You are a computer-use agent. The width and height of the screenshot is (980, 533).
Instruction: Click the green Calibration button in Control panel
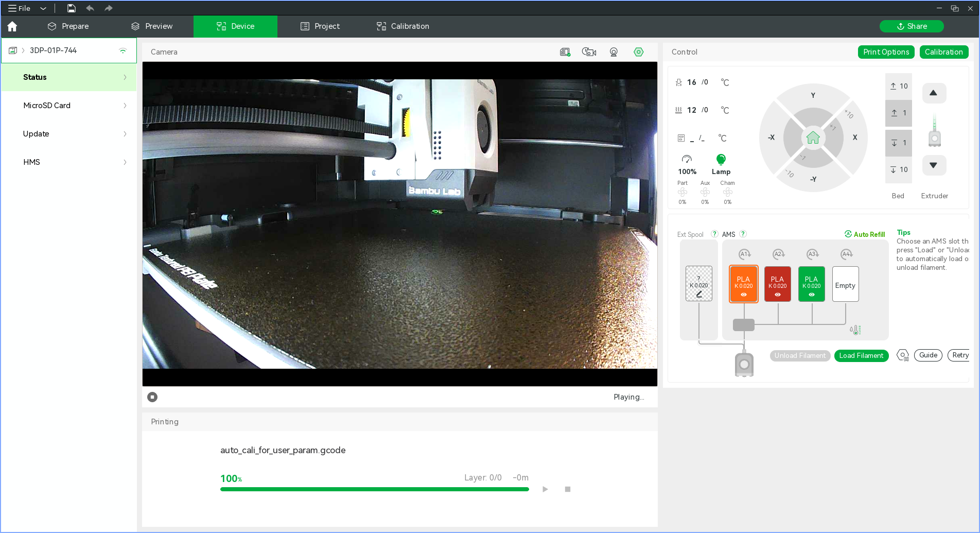[x=944, y=52]
